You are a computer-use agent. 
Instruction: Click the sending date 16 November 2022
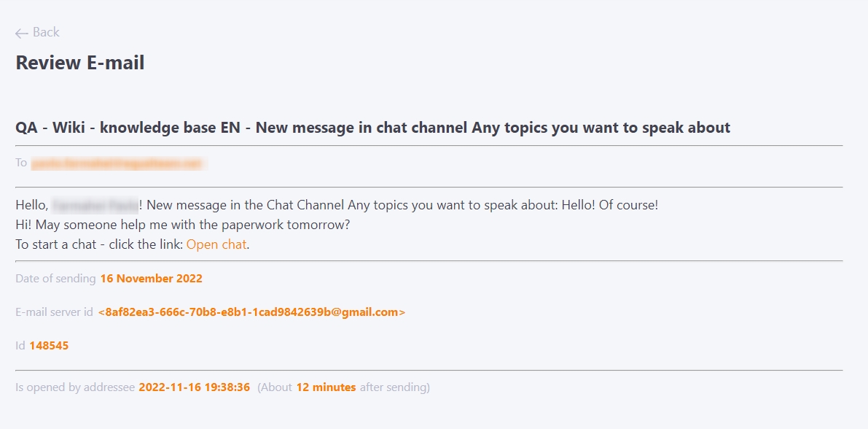pos(151,278)
